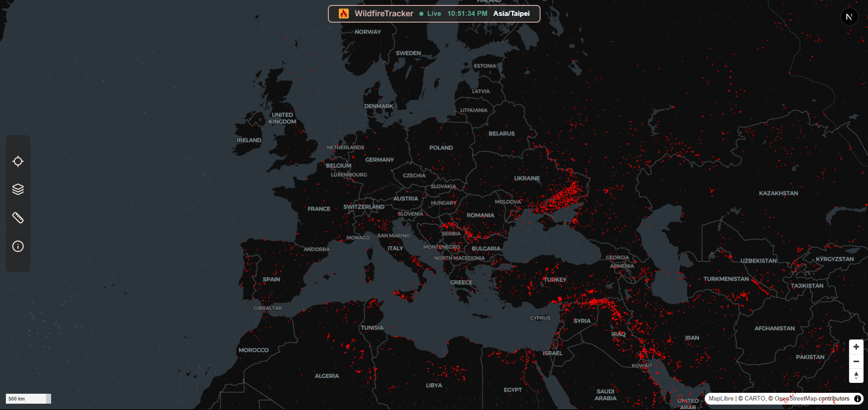Click the BELARUS country label
The image size is (868, 410).
click(x=502, y=134)
